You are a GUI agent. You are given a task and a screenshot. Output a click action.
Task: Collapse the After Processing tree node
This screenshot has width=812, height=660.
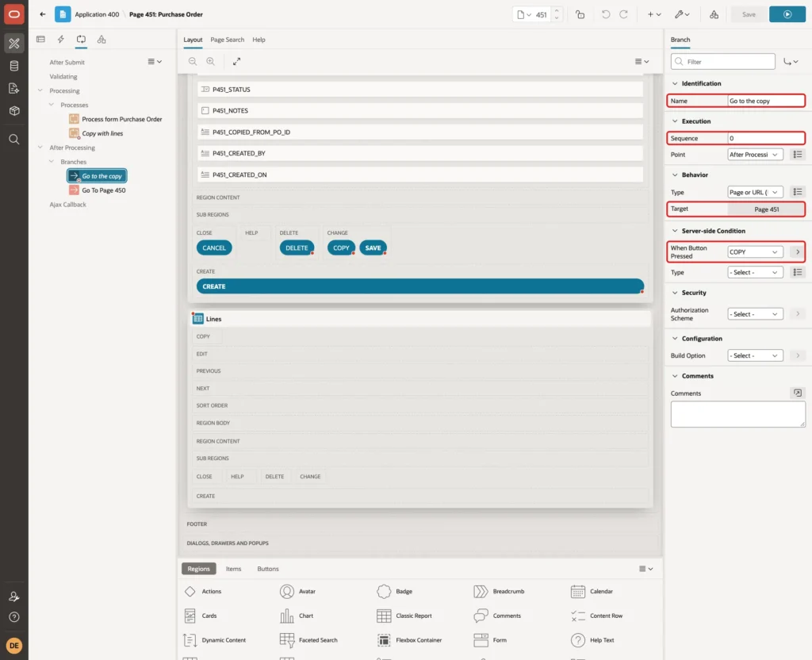click(40, 147)
